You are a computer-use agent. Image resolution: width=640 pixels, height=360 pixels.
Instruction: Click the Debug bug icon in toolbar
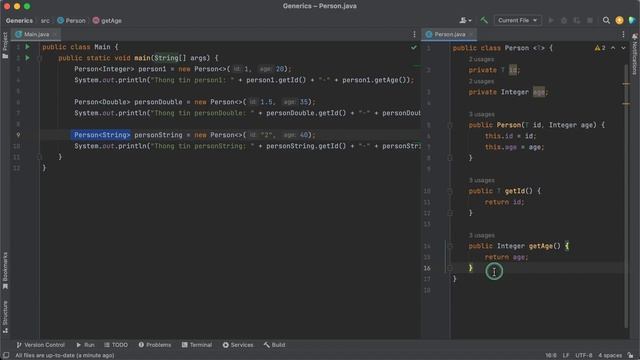(x=564, y=20)
